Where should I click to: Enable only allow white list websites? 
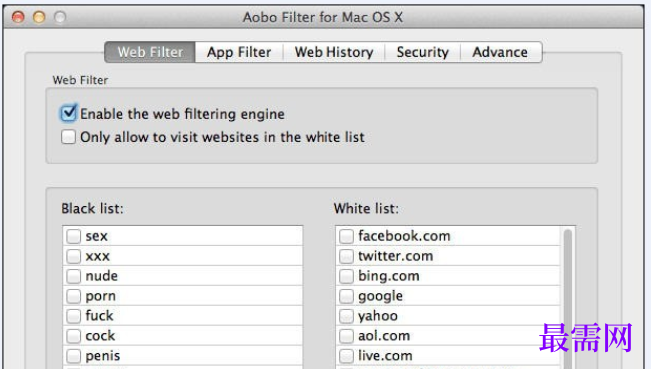click(x=68, y=137)
